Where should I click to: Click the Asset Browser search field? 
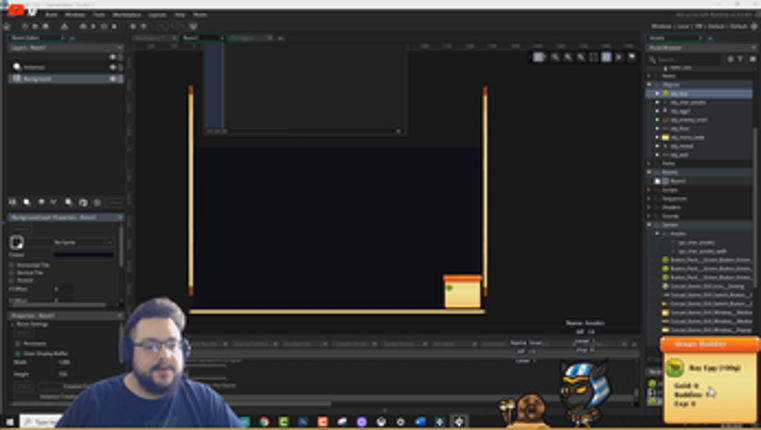click(690, 59)
